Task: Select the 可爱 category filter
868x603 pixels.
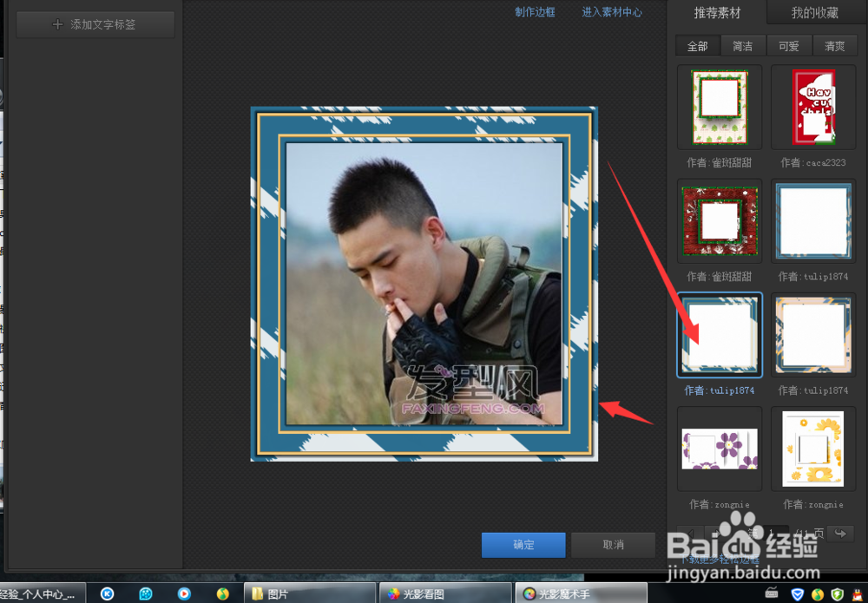Action: (x=789, y=46)
